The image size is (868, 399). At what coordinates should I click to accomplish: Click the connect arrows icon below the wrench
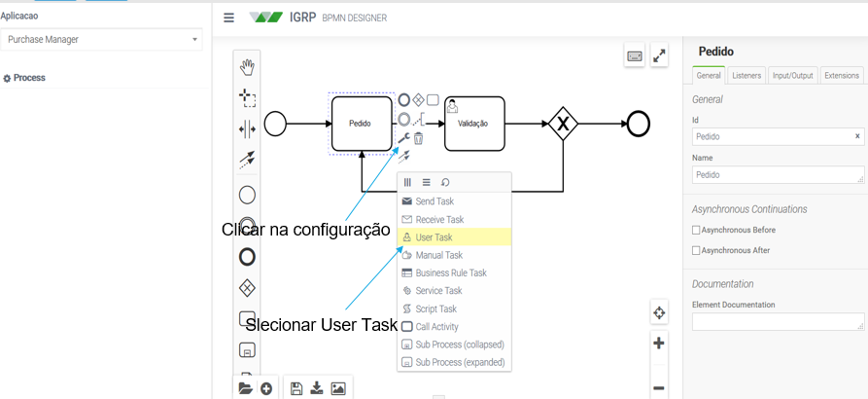(x=404, y=157)
